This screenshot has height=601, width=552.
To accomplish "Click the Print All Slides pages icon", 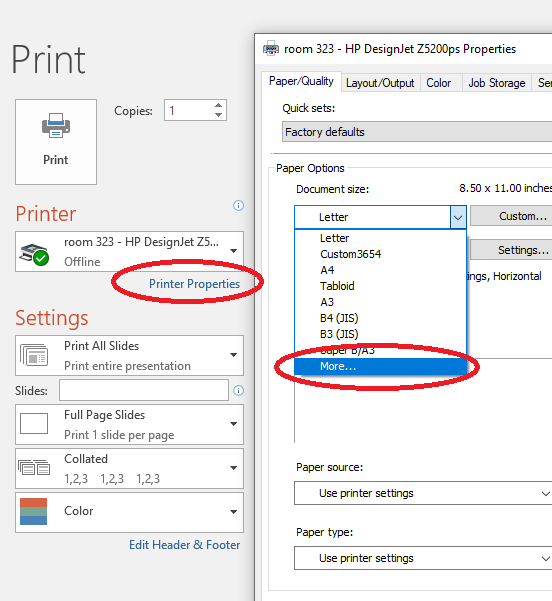I will pyautogui.click(x=34, y=355).
